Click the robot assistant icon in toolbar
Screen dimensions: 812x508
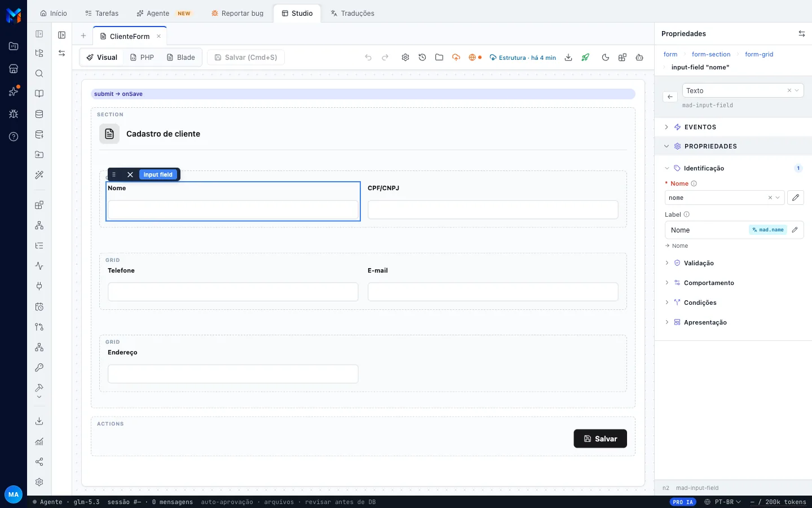pyautogui.click(x=639, y=58)
